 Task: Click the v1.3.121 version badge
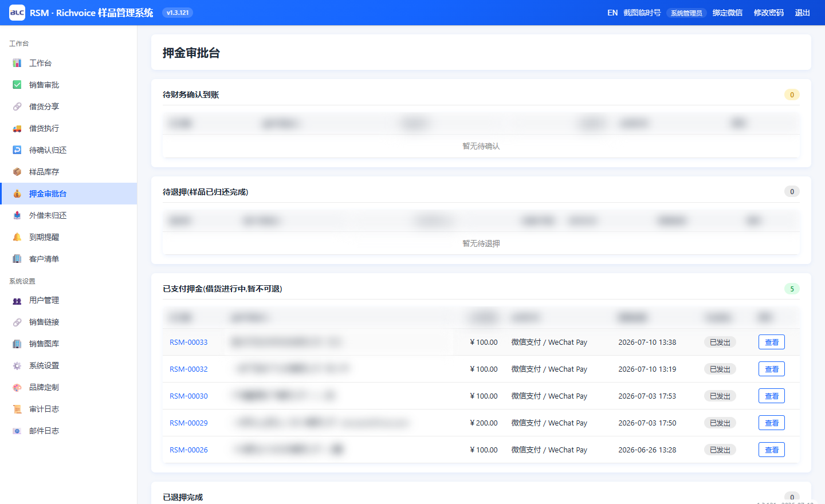tap(178, 13)
